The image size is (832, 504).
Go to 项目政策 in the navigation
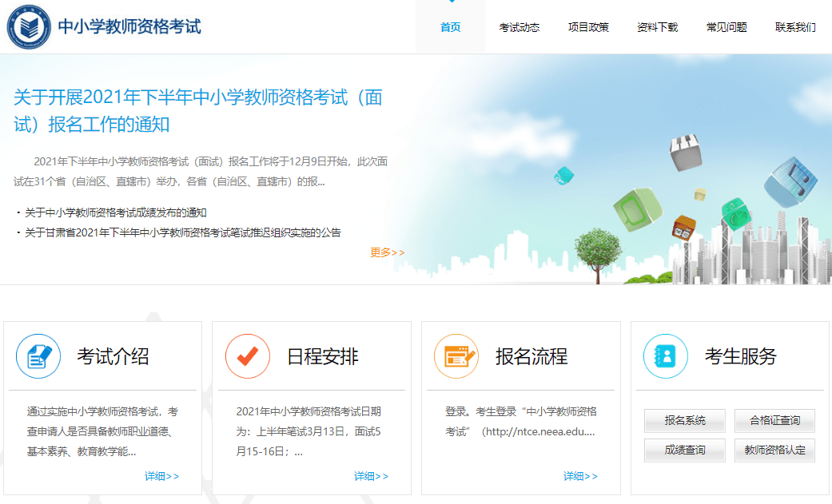[588, 27]
